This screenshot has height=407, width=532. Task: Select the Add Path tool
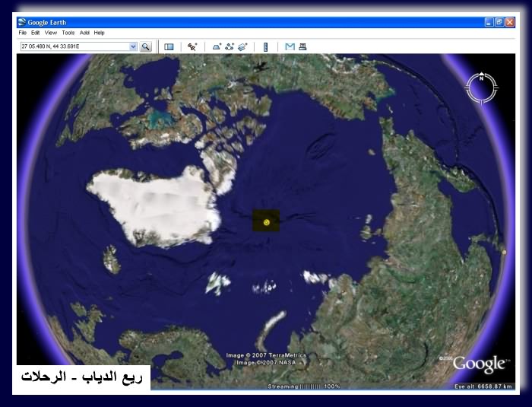[x=230, y=47]
